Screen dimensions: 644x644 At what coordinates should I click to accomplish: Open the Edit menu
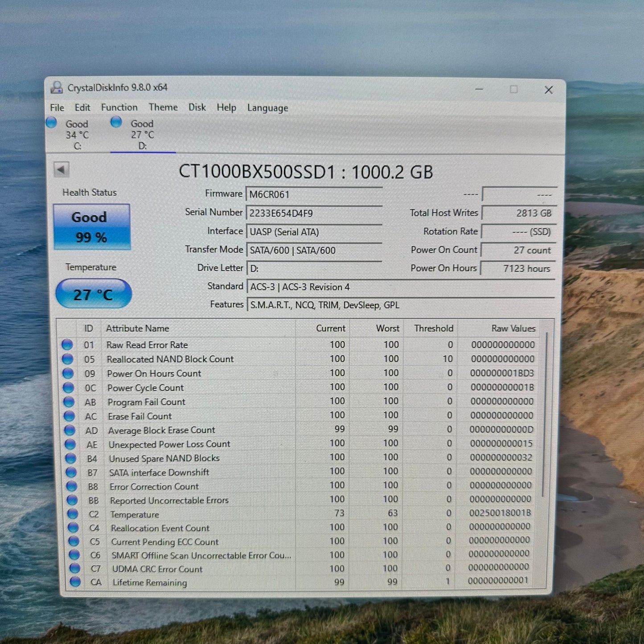point(82,108)
